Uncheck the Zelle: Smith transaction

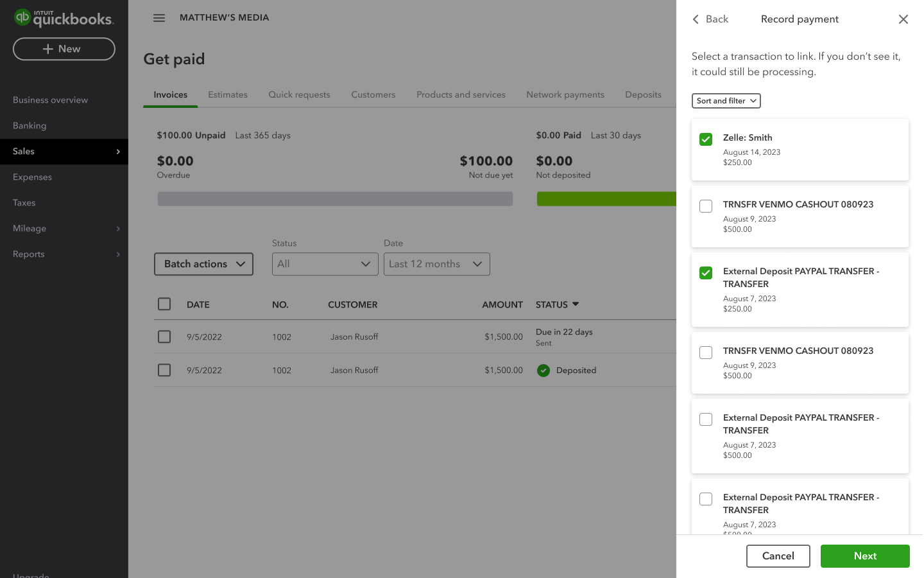click(706, 139)
